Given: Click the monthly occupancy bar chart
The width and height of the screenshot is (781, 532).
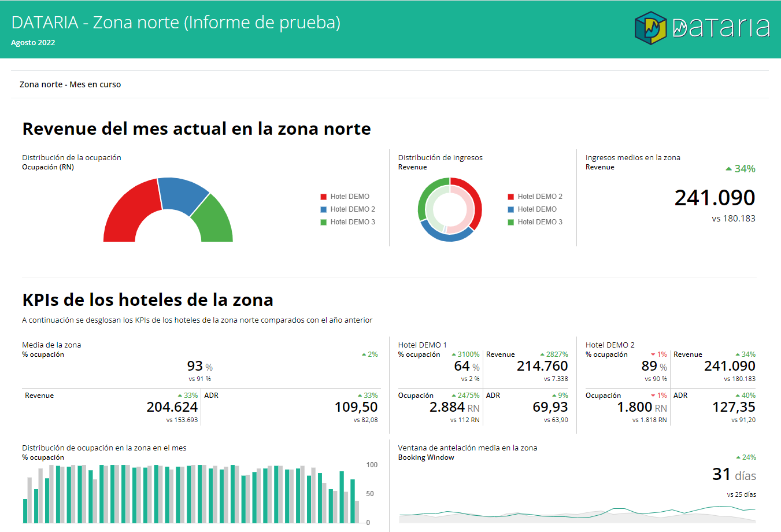Looking at the screenshot, I should pyautogui.click(x=191, y=493).
